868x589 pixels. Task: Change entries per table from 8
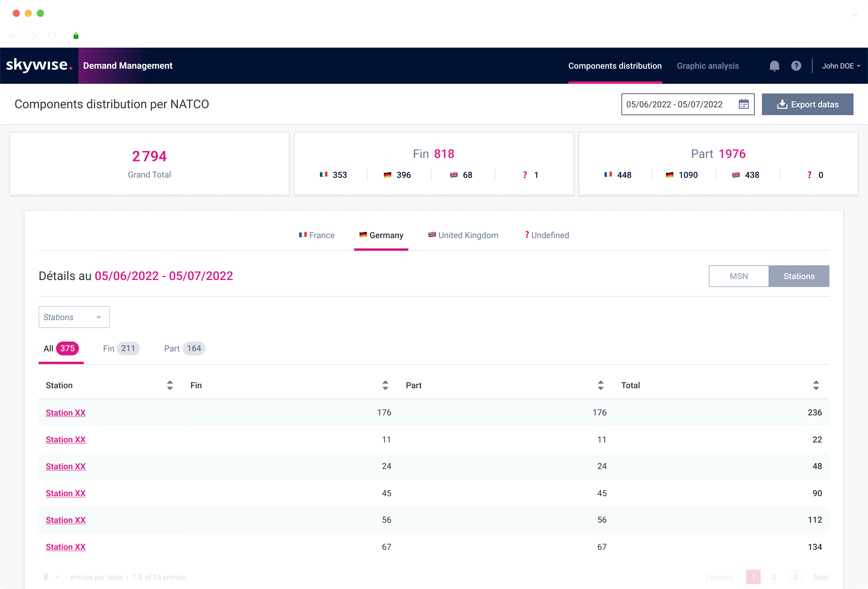51,577
